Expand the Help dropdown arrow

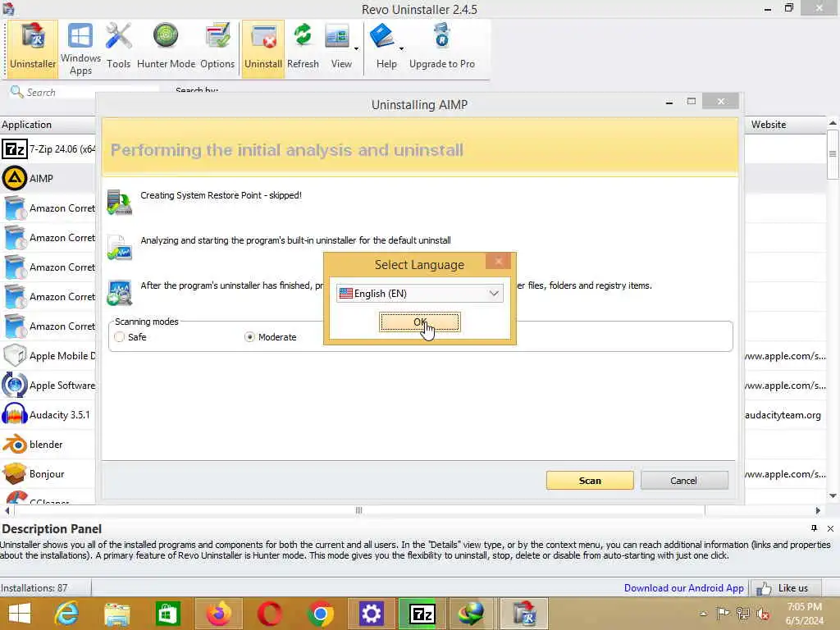401,48
